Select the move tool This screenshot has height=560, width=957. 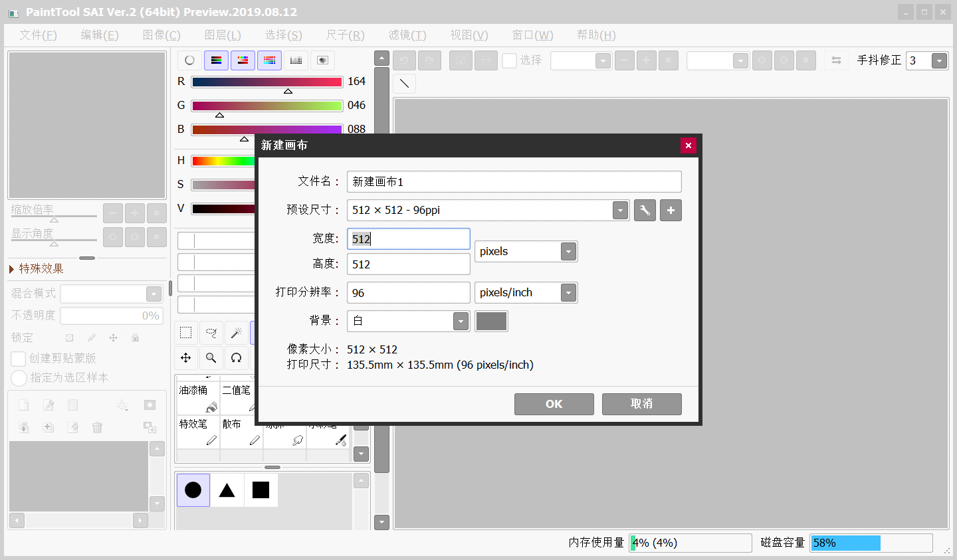pos(186,358)
